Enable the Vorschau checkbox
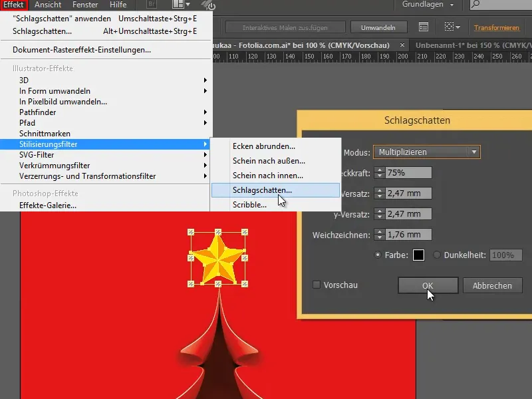The height and width of the screenshot is (399, 532). 315,285
